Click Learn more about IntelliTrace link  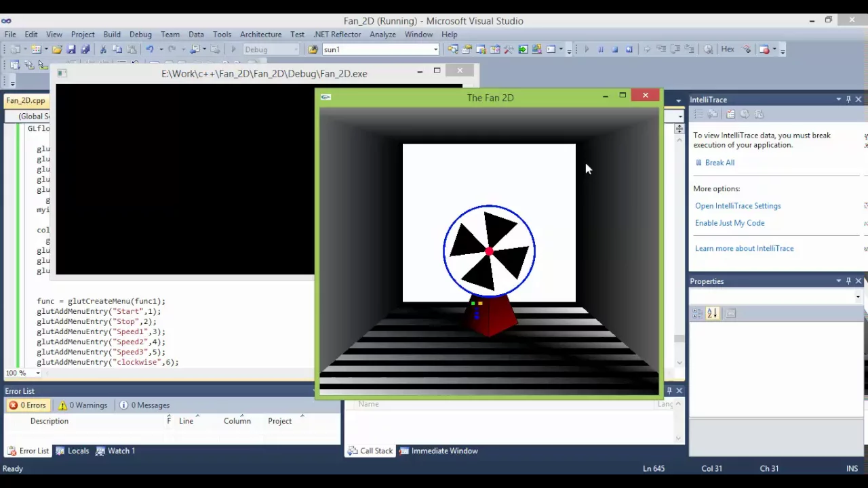[744, 249]
